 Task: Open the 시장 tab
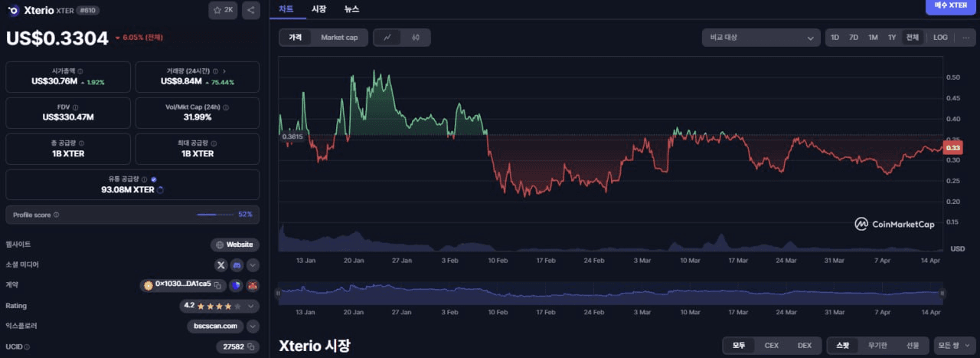tap(319, 9)
